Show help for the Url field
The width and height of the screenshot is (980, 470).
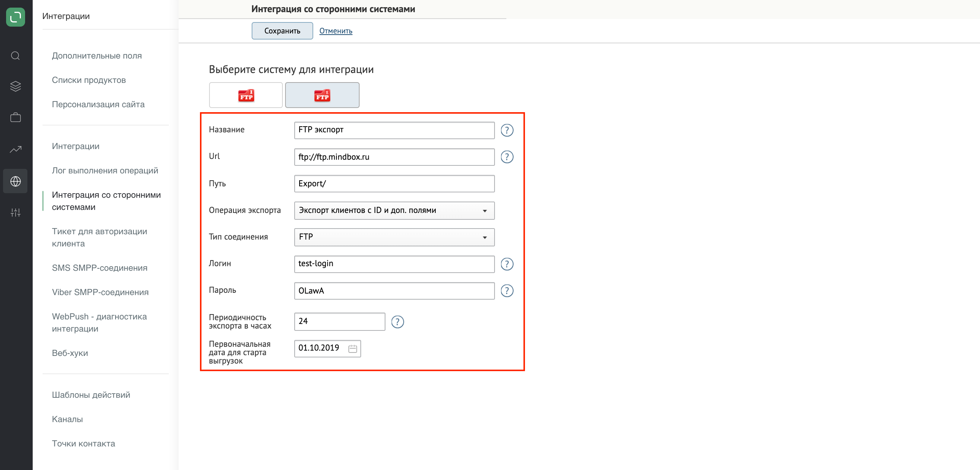[507, 157]
